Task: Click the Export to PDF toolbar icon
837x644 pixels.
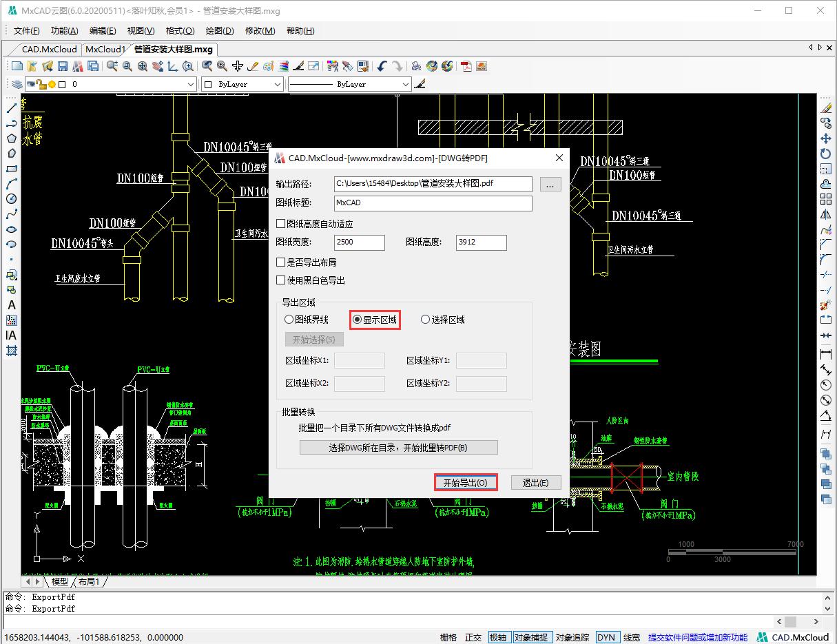Action: pos(466,66)
